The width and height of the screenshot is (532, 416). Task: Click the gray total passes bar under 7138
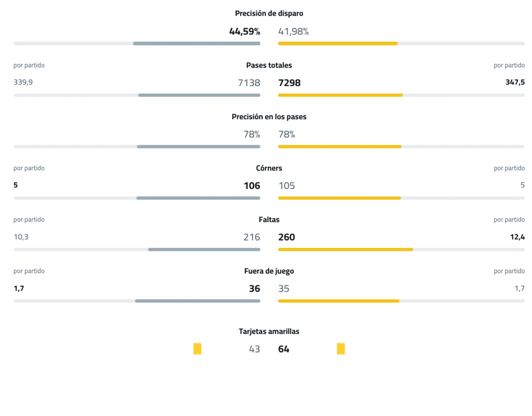(x=199, y=95)
